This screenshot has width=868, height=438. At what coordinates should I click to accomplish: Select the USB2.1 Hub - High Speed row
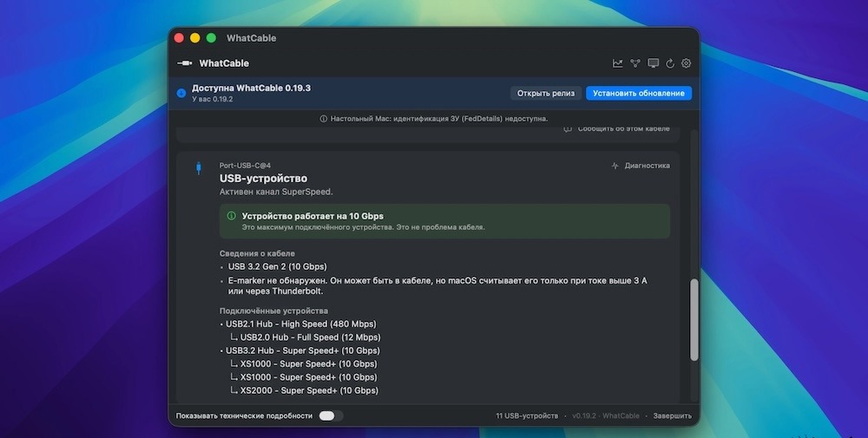coord(300,324)
